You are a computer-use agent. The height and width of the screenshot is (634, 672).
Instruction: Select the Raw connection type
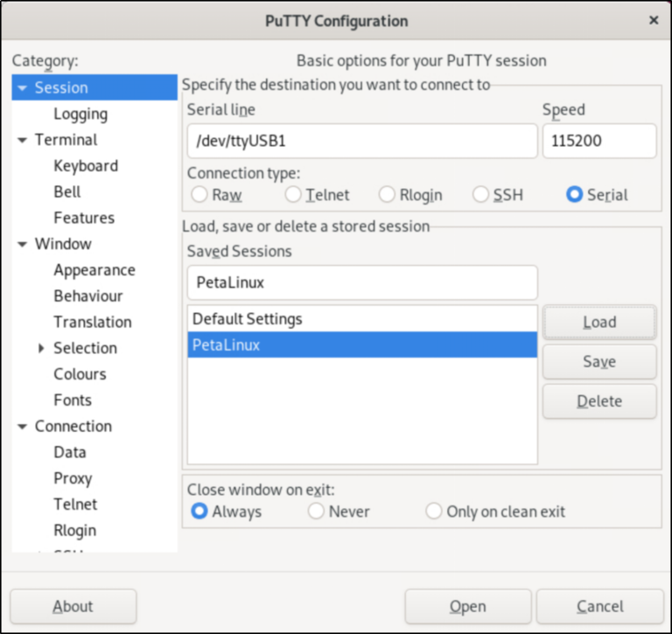199,195
